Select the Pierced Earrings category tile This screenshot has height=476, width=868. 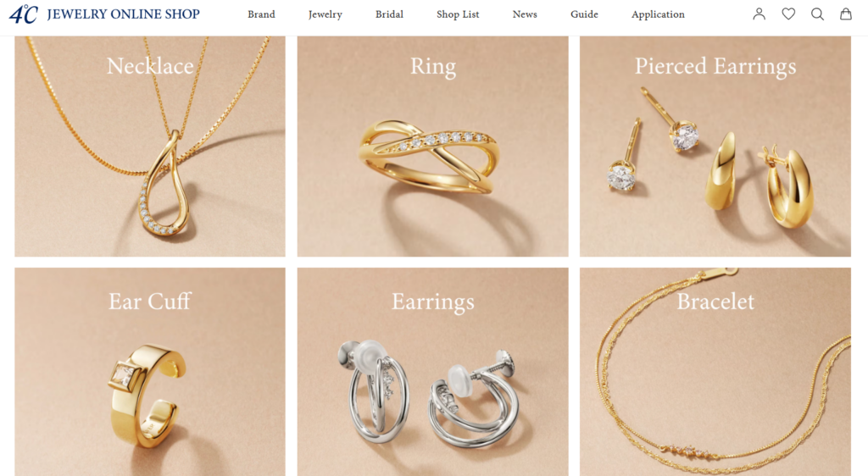(715, 147)
